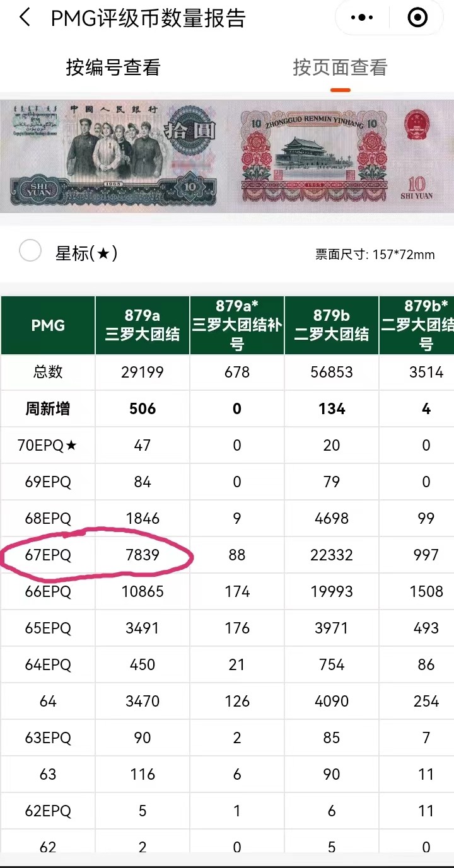The width and height of the screenshot is (454, 868).
Task: Tap the 70EPQ★ grade row label
Action: point(48,445)
